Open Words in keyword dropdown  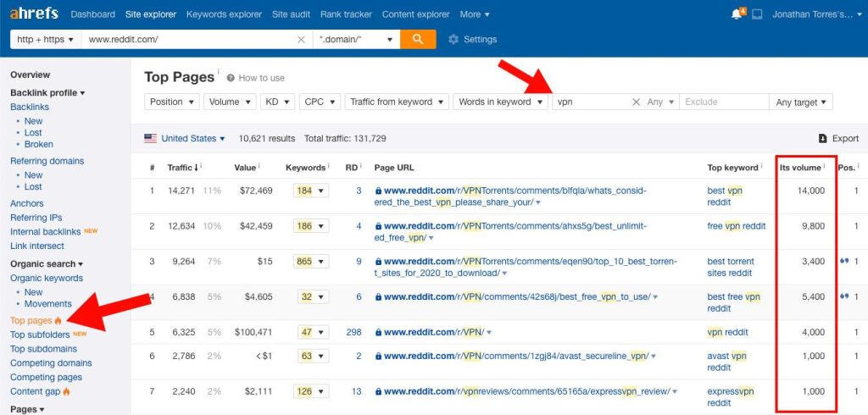[x=500, y=102]
